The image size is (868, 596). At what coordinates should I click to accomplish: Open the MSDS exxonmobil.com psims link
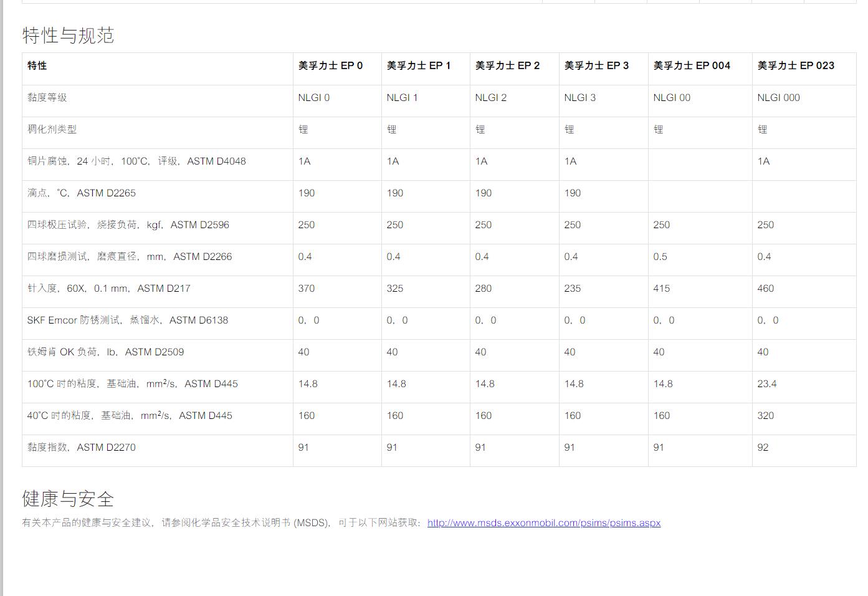(x=544, y=523)
